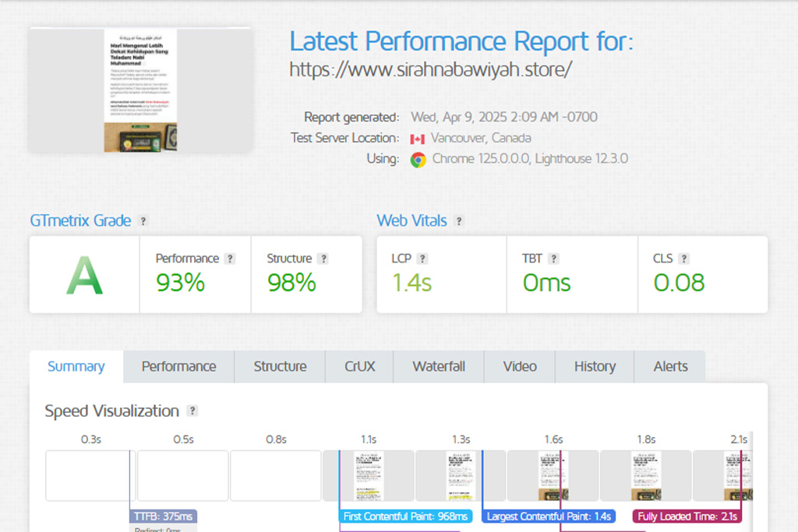
Task: Click help icon beside Web Vitals heading
Action: [x=459, y=221]
